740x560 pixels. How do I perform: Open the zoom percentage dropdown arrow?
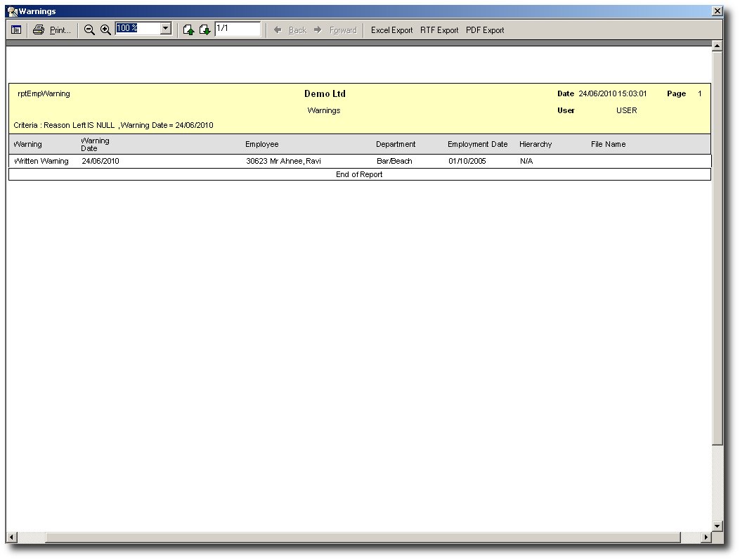(x=166, y=29)
